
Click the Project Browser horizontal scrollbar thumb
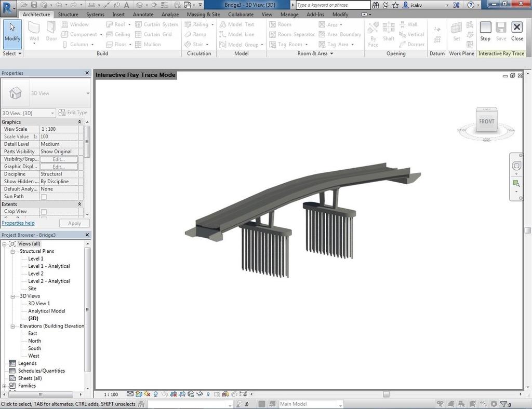click(41, 394)
